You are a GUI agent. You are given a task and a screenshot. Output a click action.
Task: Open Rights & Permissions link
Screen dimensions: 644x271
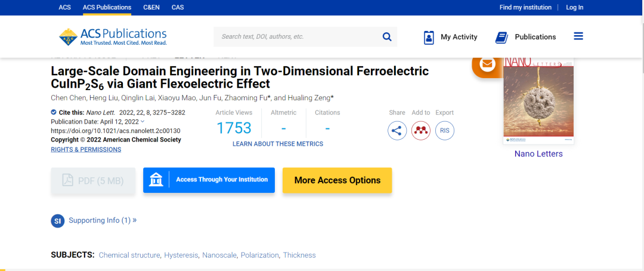point(86,149)
